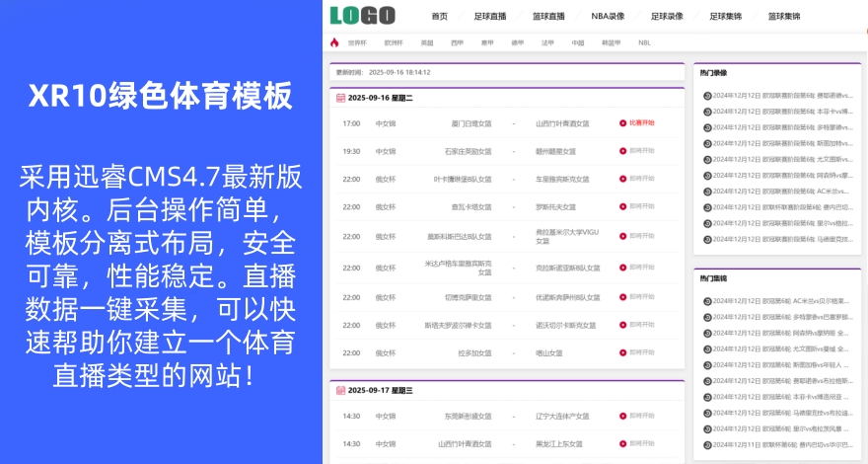Viewport: 868px width, 464px height.
Task: Click the icon beside first 热门录像 entry
Action: [706, 96]
